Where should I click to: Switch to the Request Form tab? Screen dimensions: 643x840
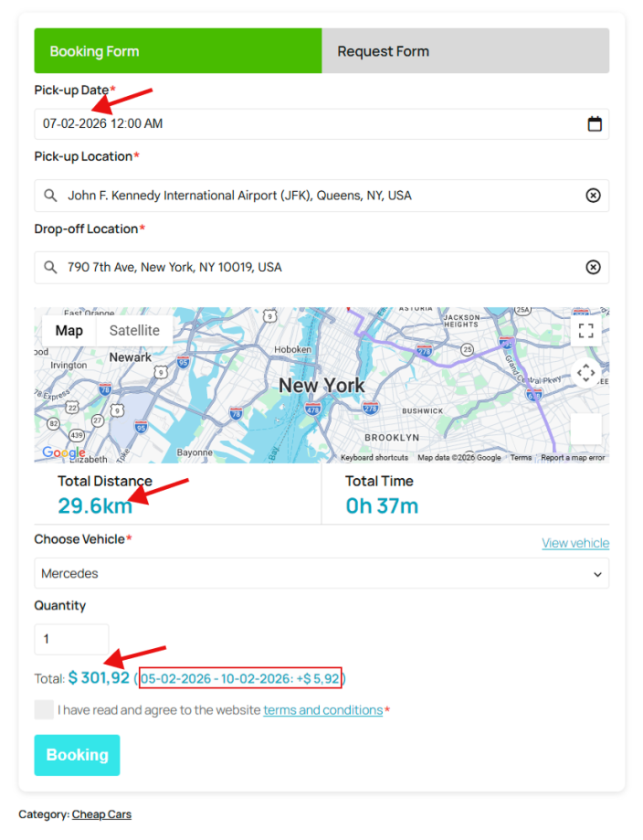coord(465,51)
